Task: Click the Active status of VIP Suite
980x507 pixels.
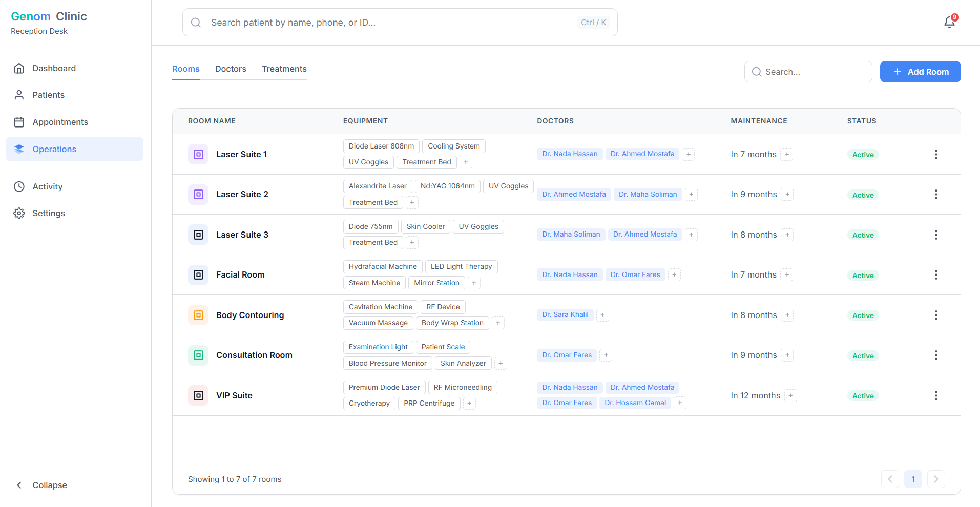Action: 863,396
